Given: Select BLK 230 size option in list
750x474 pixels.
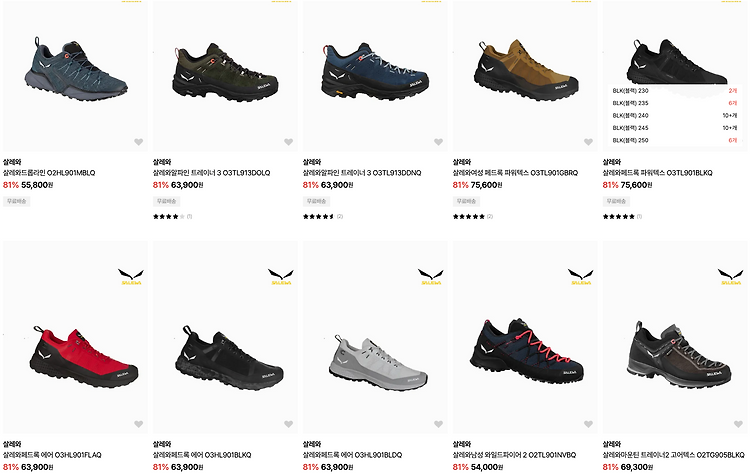Looking at the screenshot, I should (x=675, y=90).
